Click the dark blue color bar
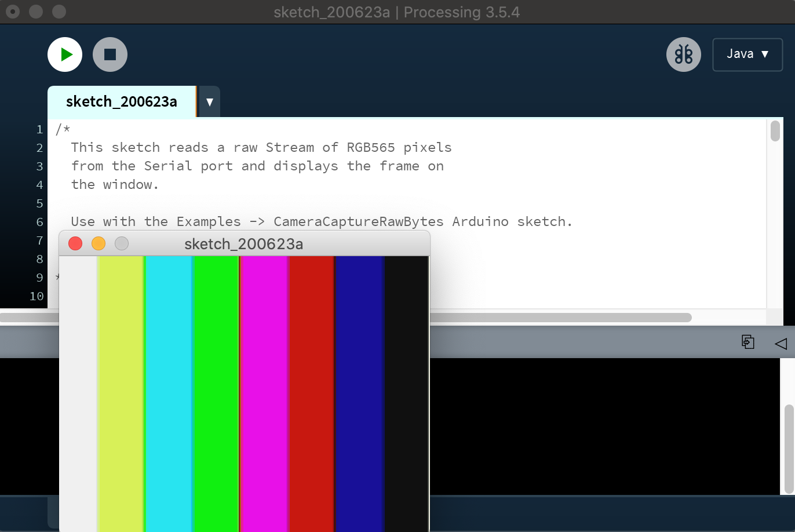795x532 pixels. [359, 394]
